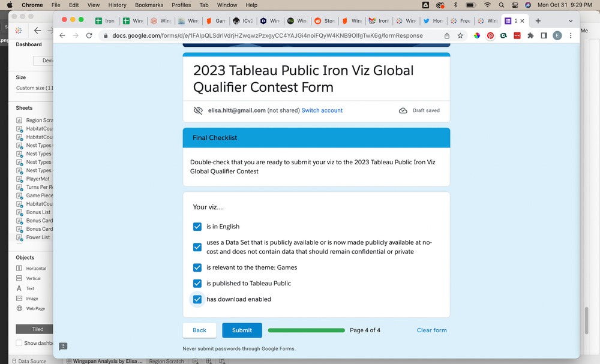
Task: Open Chrome extensions puzzle icon
Action: coord(530,35)
